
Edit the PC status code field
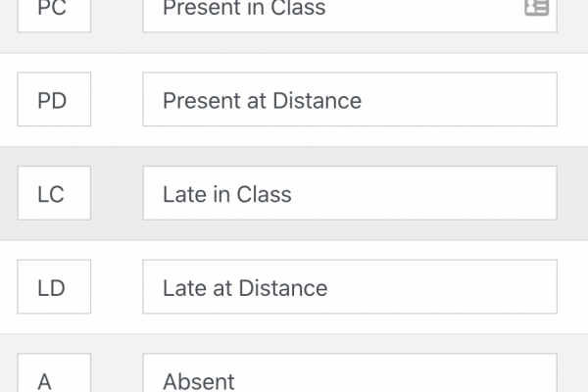click(54, 16)
